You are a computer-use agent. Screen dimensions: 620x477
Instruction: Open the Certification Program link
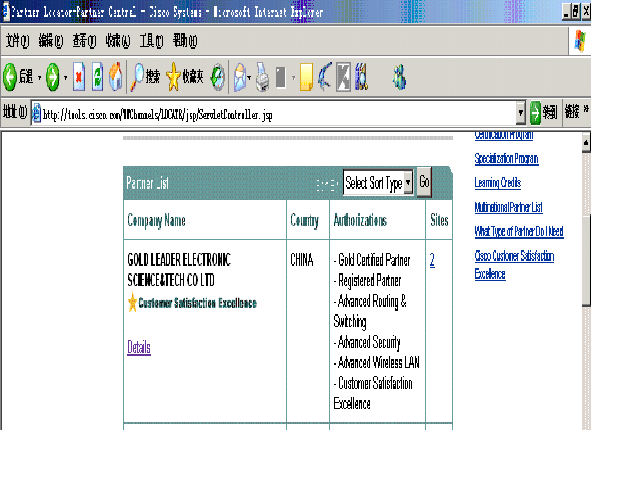[x=504, y=136]
